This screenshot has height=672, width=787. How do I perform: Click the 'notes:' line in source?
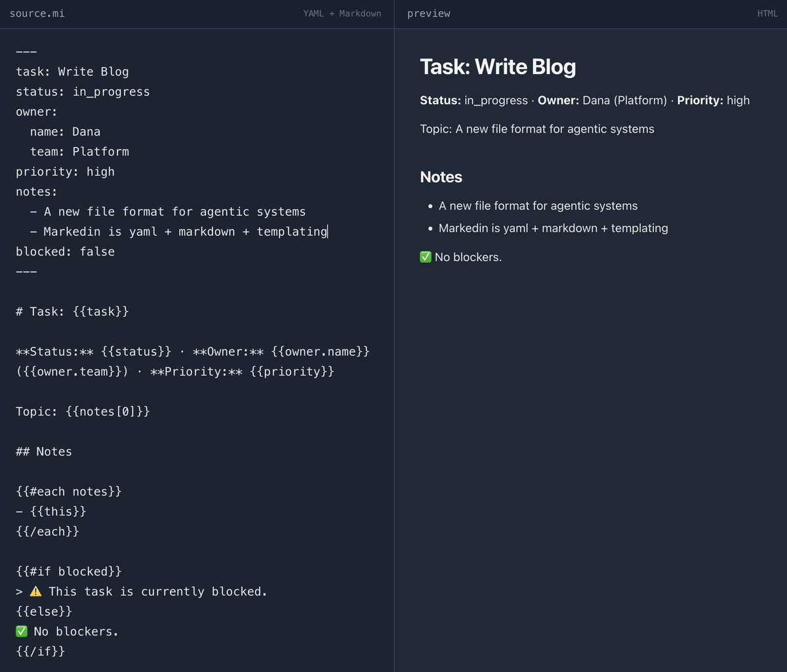click(37, 191)
